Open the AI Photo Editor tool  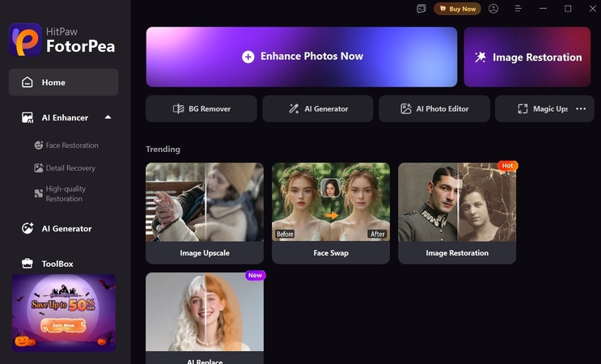coord(434,109)
